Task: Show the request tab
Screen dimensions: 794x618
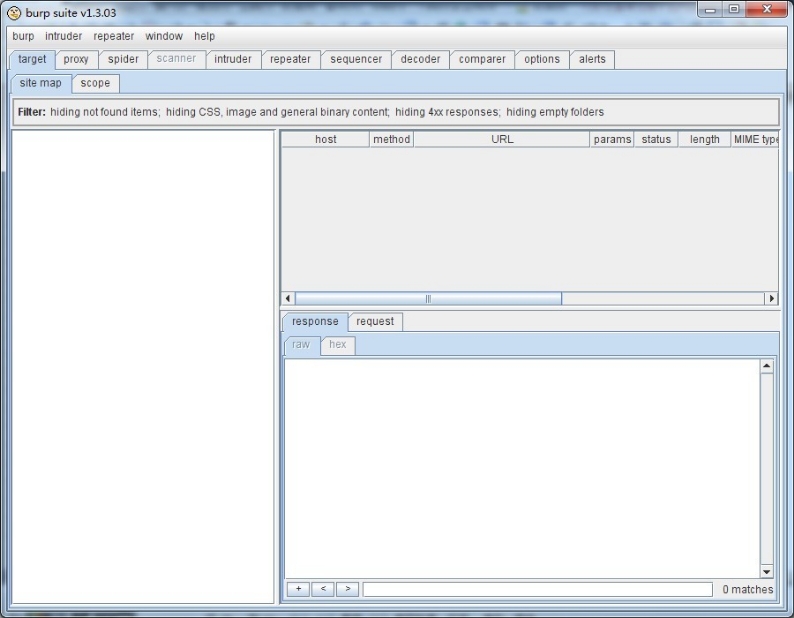Action: [375, 322]
